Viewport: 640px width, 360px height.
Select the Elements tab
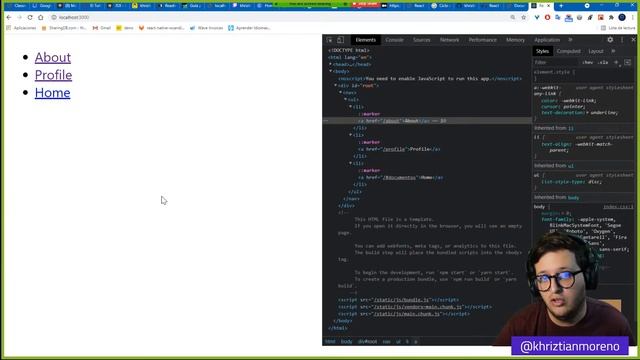pyautogui.click(x=365, y=40)
